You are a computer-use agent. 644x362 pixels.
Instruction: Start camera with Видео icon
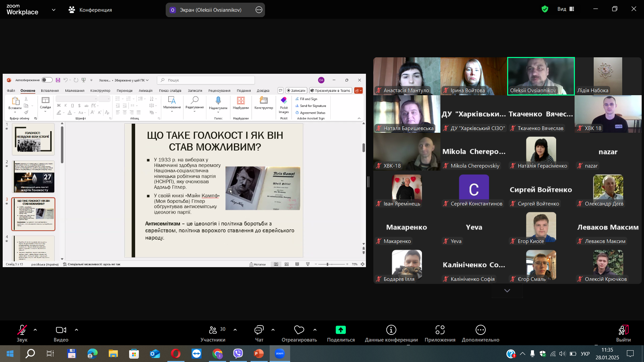click(61, 330)
